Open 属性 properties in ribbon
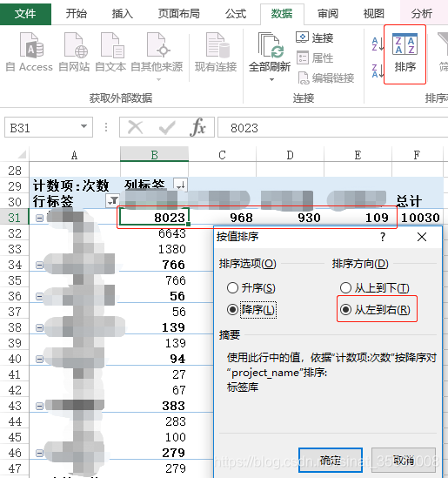Viewport: 448px width, 478px height. click(x=315, y=58)
